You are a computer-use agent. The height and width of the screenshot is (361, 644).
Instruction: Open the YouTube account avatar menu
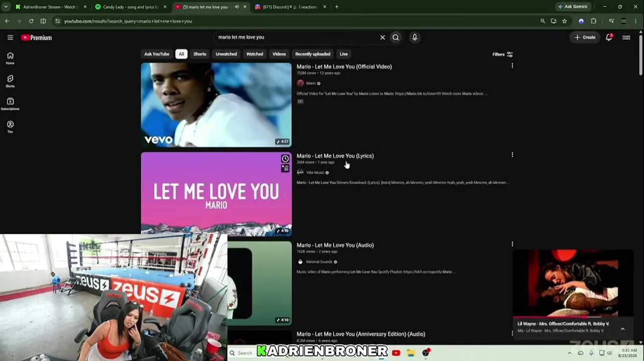pyautogui.click(x=626, y=37)
